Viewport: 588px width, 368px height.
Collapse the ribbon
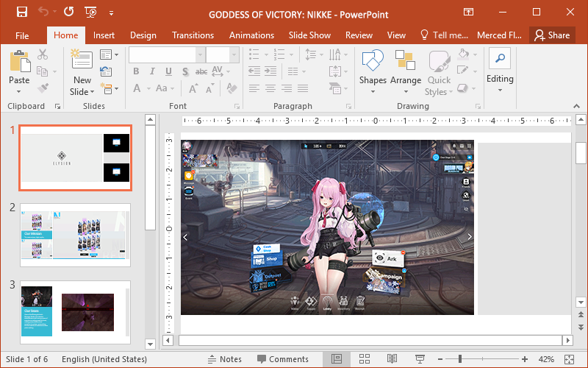click(577, 107)
